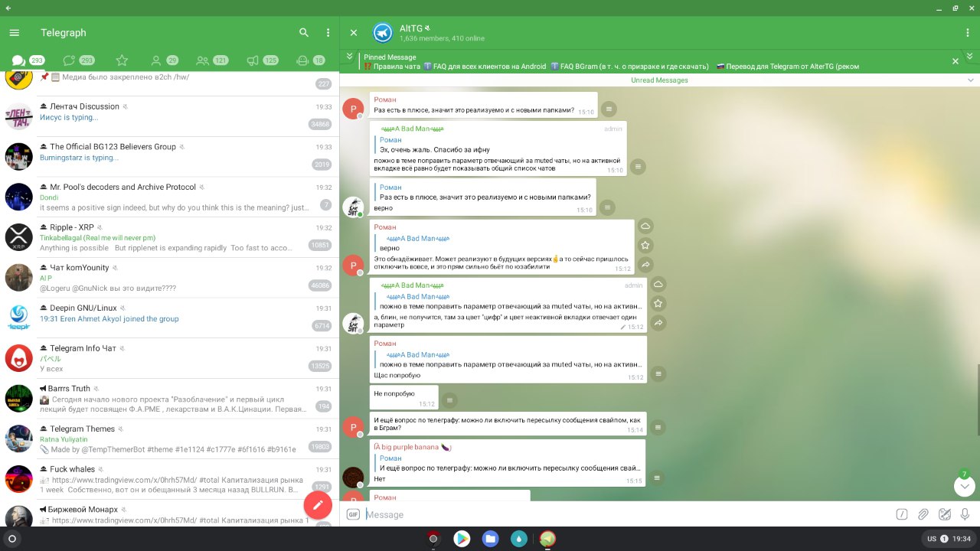This screenshot has height=551, width=980.
Task: Dismiss the pinned message
Action: [955, 61]
